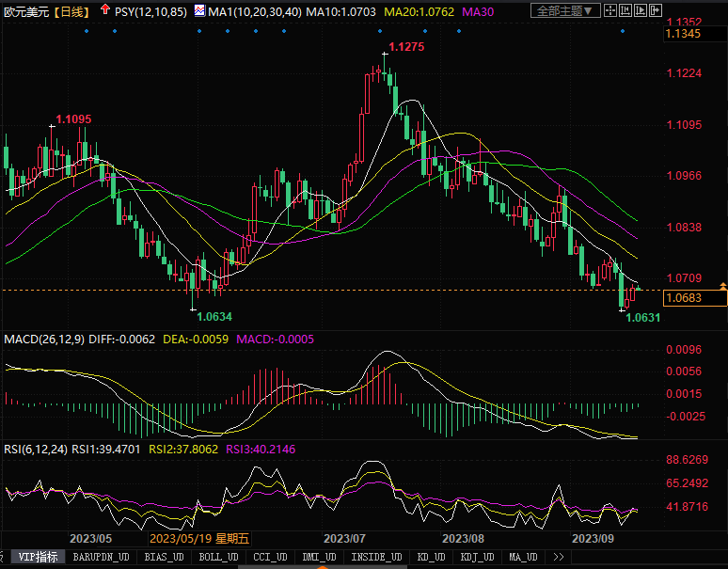Switch to the BARUPDN_UD indicator tab
Viewport: 728px width, 569px height.
[x=102, y=557]
